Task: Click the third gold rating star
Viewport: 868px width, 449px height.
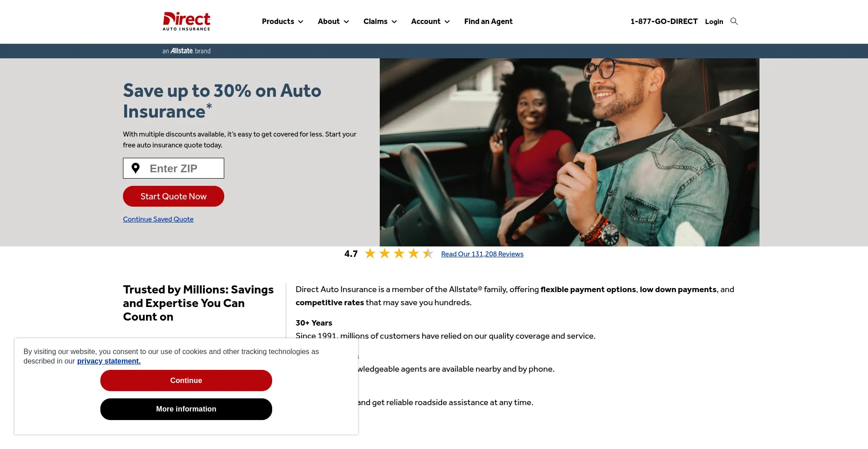Action: (399, 254)
